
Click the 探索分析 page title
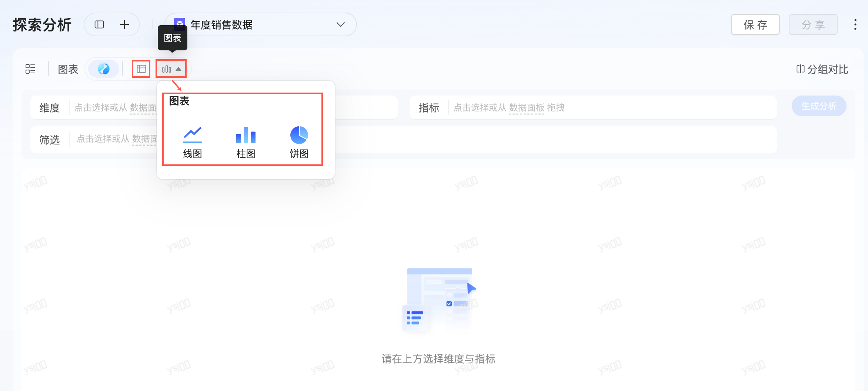(x=42, y=25)
